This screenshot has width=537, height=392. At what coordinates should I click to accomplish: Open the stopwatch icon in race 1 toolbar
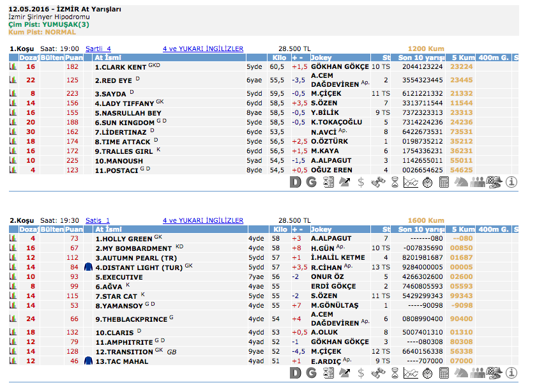pos(427,183)
